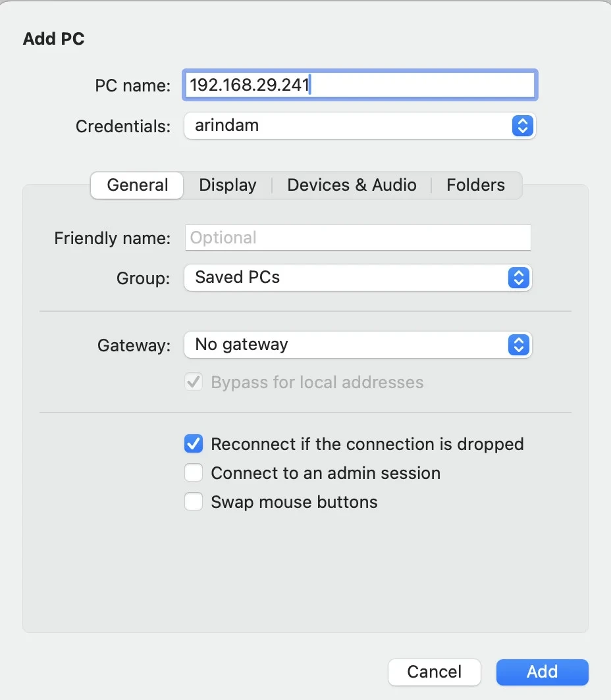Uncheck Reconnect if the connection is dropped

(x=194, y=443)
